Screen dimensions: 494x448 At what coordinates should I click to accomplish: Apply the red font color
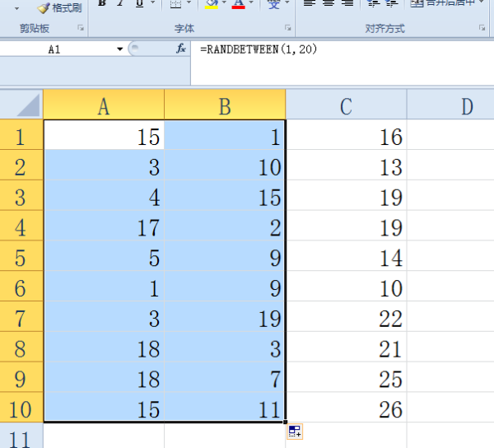tap(239, 4)
